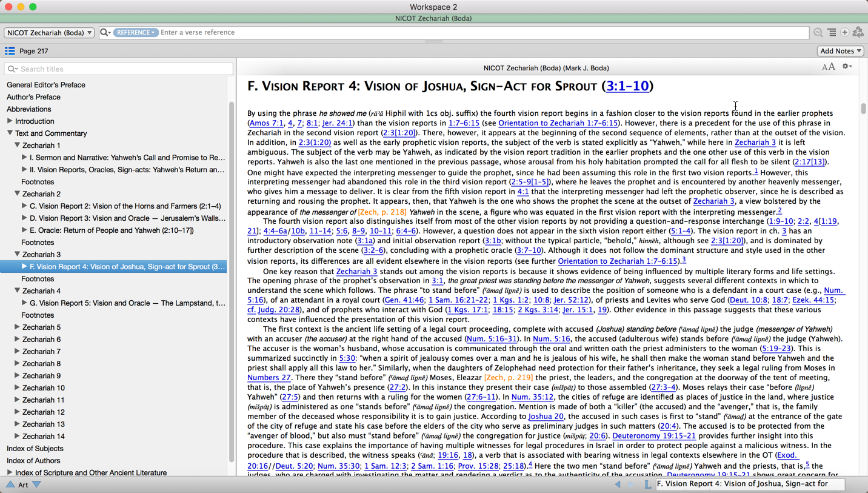Click the fuzzy search magnifier icon
This screenshot has height=493, width=868.
coord(818,33)
